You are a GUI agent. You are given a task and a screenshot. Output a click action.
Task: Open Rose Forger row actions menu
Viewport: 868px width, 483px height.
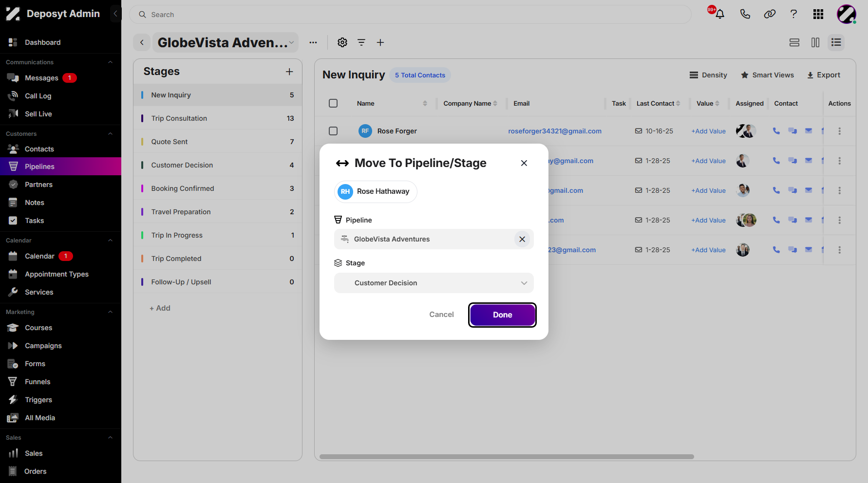(x=839, y=131)
